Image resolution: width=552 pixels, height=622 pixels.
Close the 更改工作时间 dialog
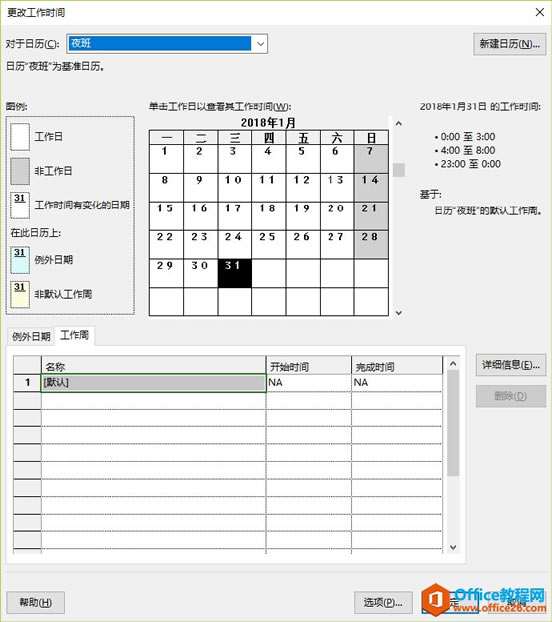tap(540, 12)
